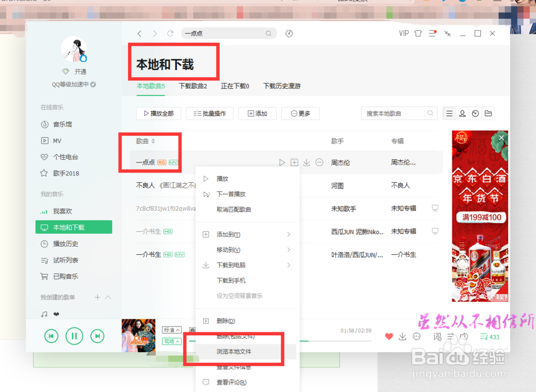This screenshot has height=392, width=536.
Task: Switch to 正在下载0 tab
Action: [x=235, y=86]
